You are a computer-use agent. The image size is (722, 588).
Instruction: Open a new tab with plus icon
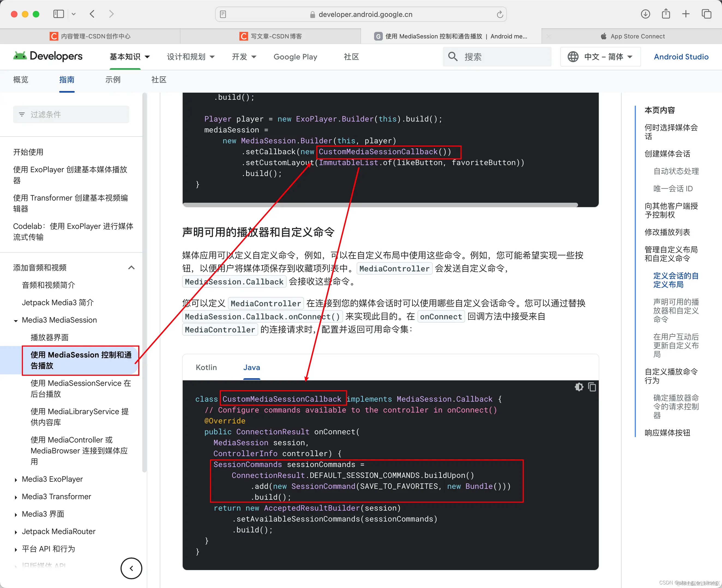pyautogui.click(x=686, y=14)
